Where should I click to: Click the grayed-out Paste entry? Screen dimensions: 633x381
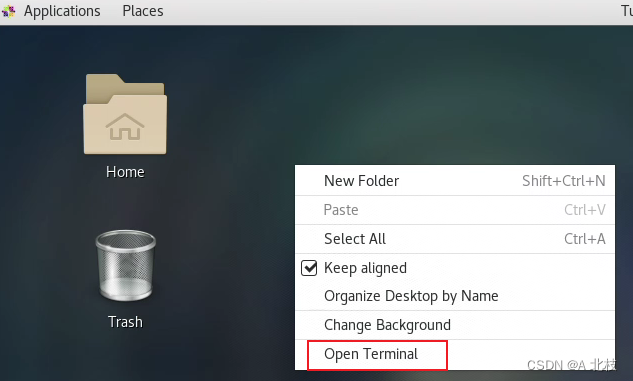tap(455, 210)
